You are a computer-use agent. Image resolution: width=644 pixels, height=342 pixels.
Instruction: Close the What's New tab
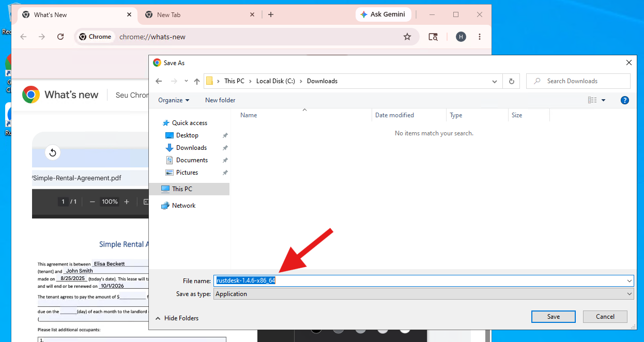(x=129, y=14)
